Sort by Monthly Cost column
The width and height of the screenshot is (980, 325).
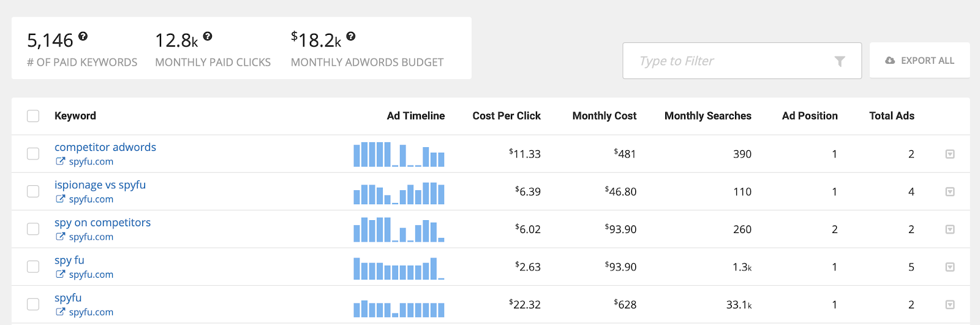point(605,116)
